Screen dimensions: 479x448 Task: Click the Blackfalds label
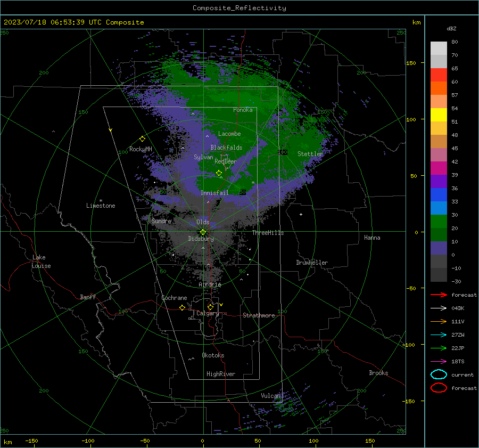click(x=226, y=148)
